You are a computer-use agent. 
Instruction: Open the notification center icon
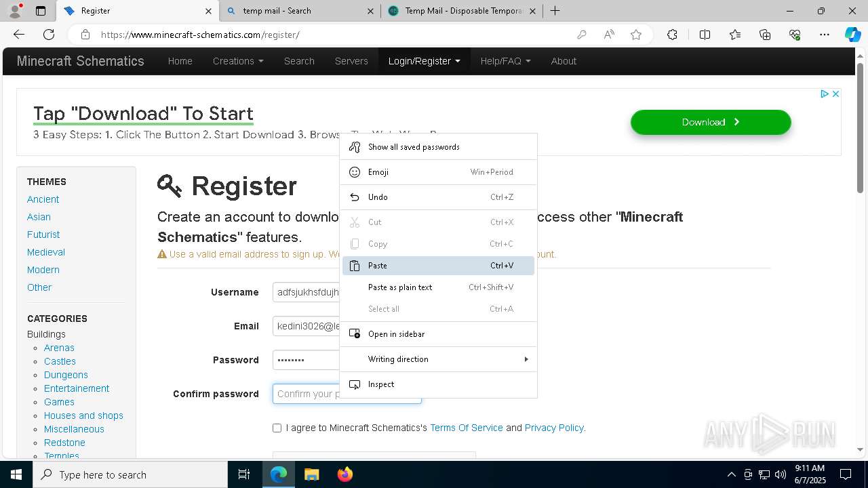point(846,474)
